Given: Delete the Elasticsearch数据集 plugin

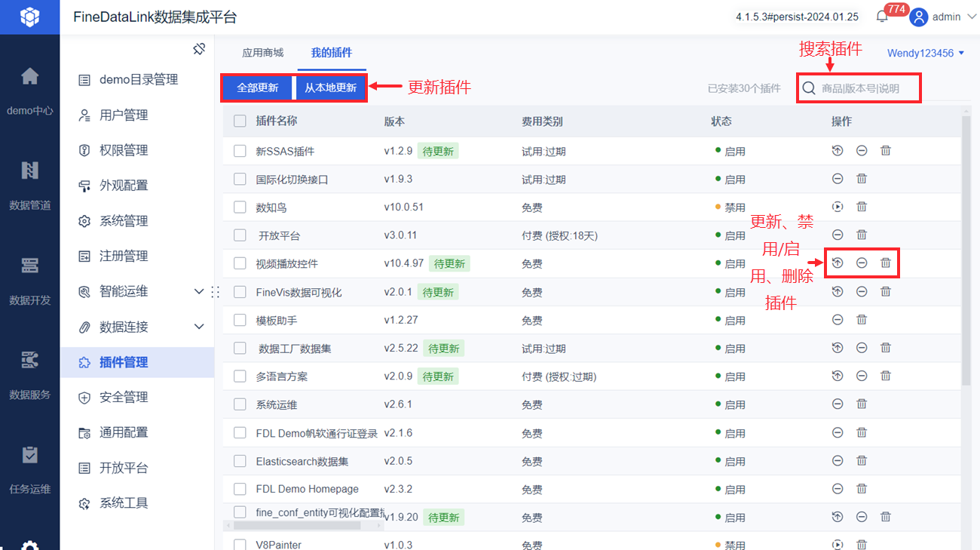Looking at the screenshot, I should click(862, 461).
